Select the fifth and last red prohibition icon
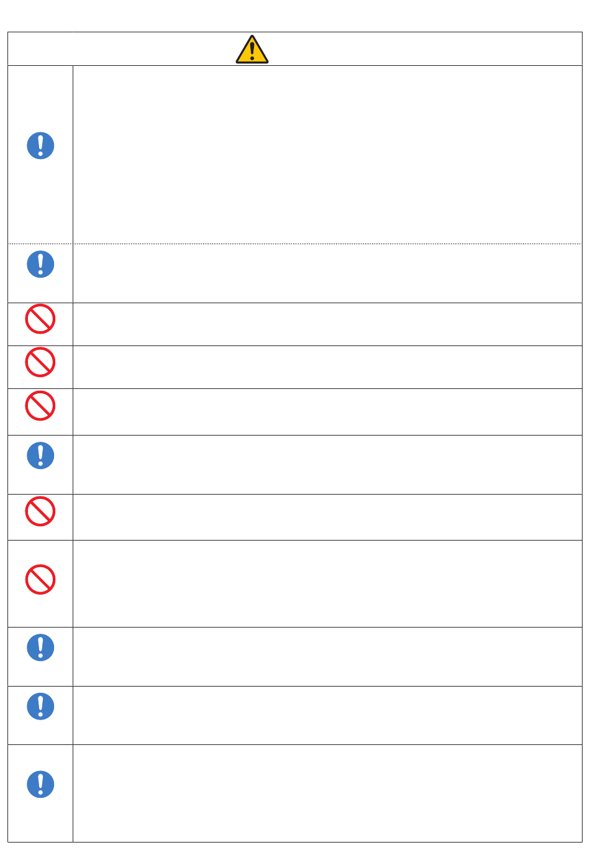The image size is (590, 868). (40, 580)
